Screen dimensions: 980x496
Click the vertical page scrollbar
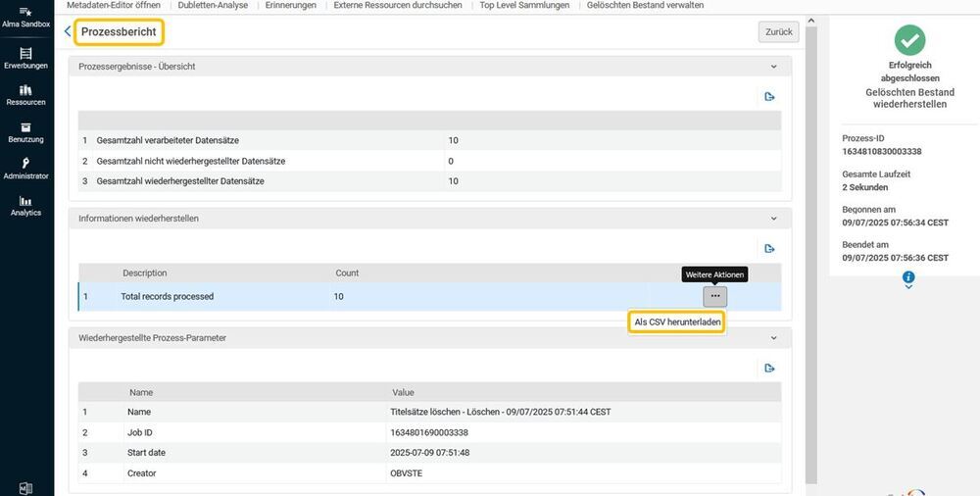click(810, 250)
